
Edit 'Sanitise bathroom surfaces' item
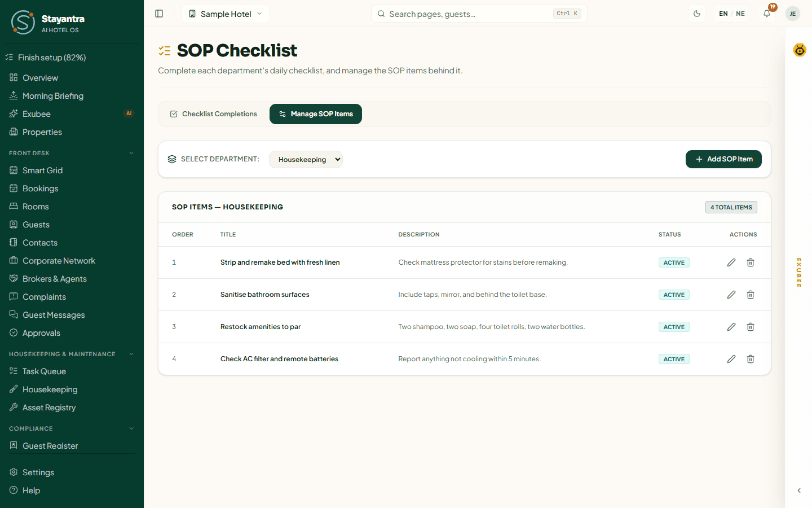pyautogui.click(x=731, y=295)
